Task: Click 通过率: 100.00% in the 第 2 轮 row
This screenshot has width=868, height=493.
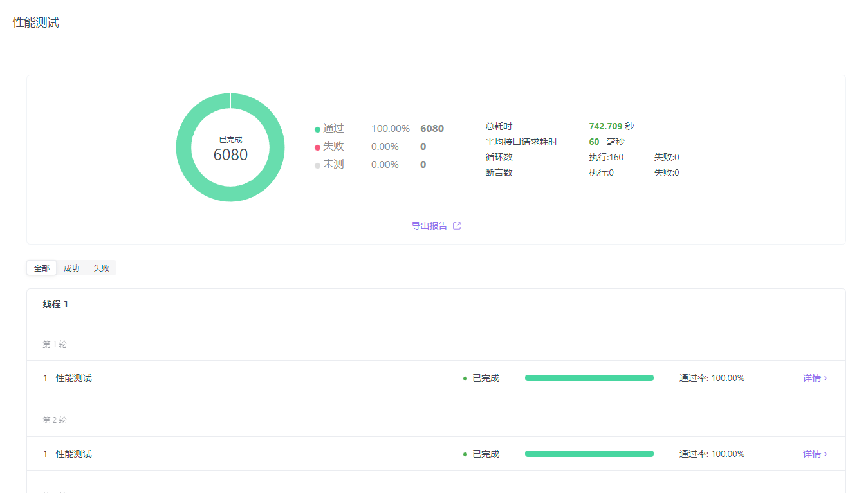Action: [x=712, y=454]
